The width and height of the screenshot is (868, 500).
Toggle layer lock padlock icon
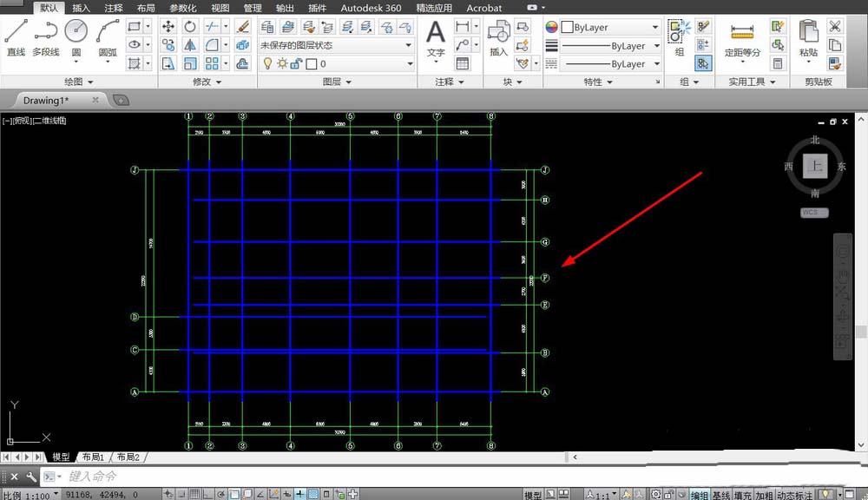coord(296,63)
